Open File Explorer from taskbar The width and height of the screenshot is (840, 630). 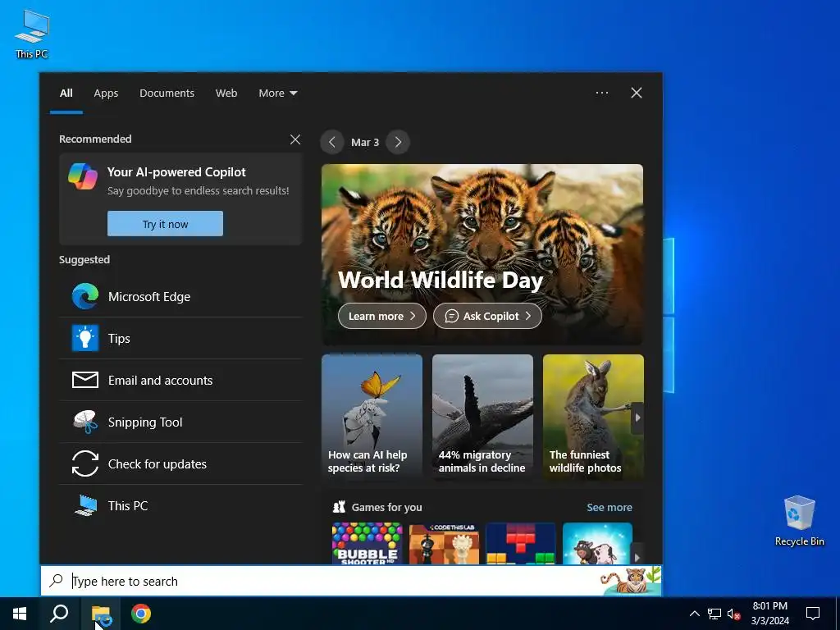[x=101, y=614]
